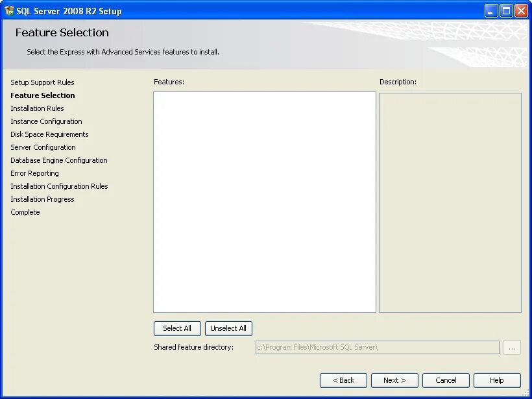The image size is (532, 399).
Task: Cancel the SQL Server setup
Action: point(446,380)
